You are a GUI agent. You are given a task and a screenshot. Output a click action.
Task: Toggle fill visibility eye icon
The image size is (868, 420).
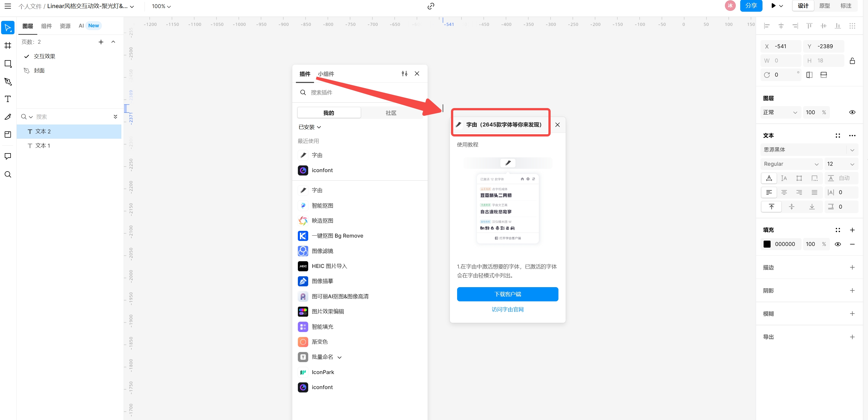(837, 244)
